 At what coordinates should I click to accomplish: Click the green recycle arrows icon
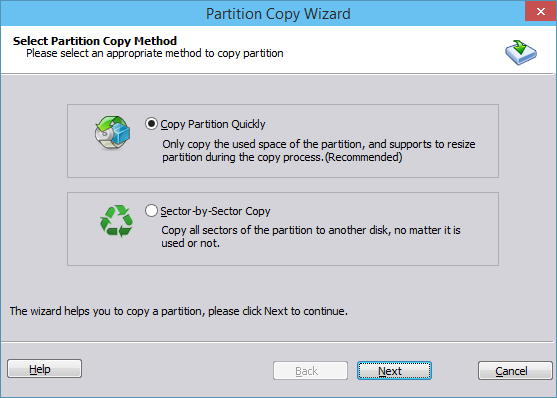116,221
